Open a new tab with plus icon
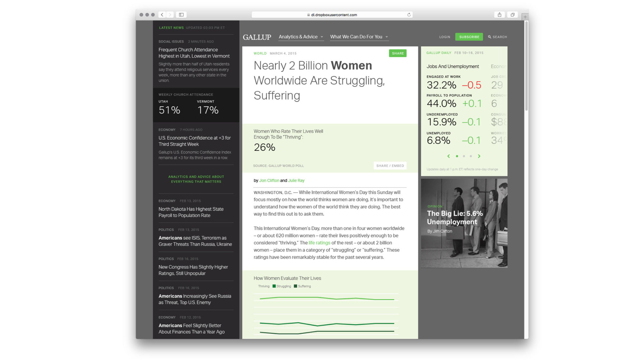Image resolution: width=644 pixels, height=362 pixels. 525,17
